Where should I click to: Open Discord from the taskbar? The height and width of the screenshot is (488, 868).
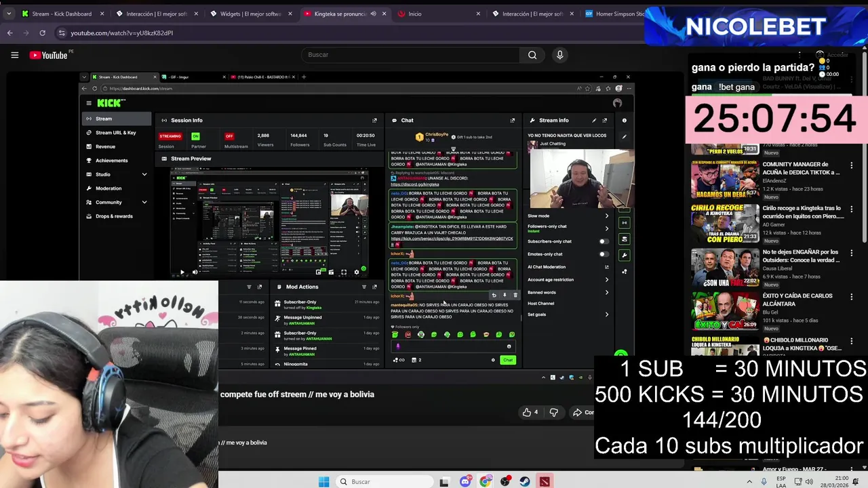pos(465,482)
